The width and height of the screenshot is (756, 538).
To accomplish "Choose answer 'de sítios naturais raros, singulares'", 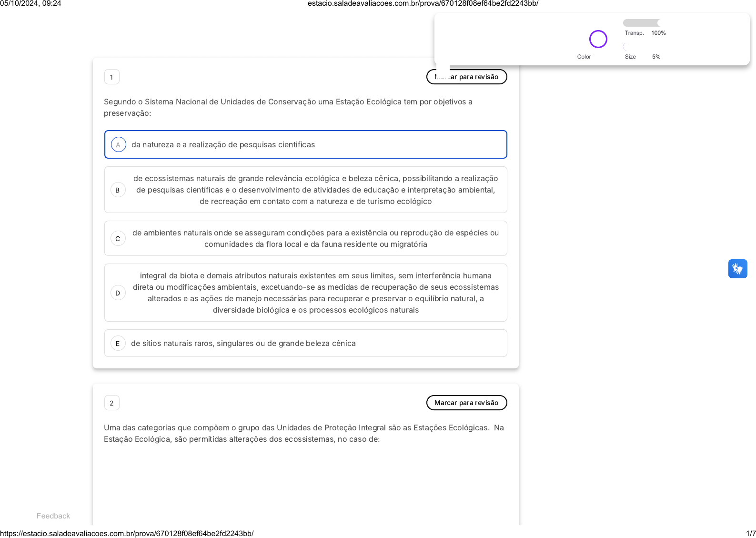I will click(243, 344).
